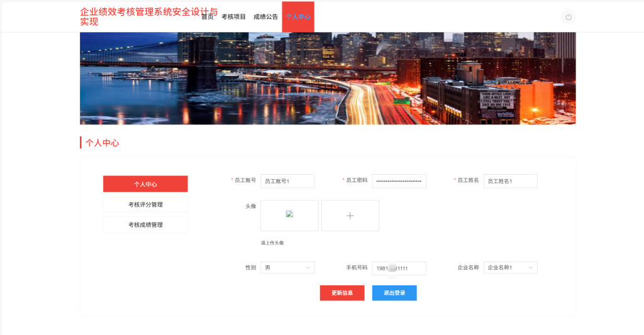
Task: Click the 请上传头像 hint text
Action: pos(272,243)
